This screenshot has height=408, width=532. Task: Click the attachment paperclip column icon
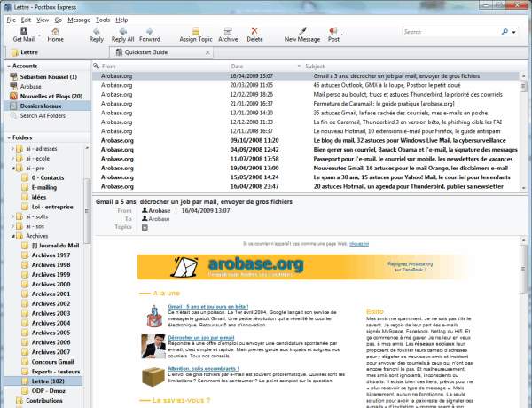pos(97,66)
